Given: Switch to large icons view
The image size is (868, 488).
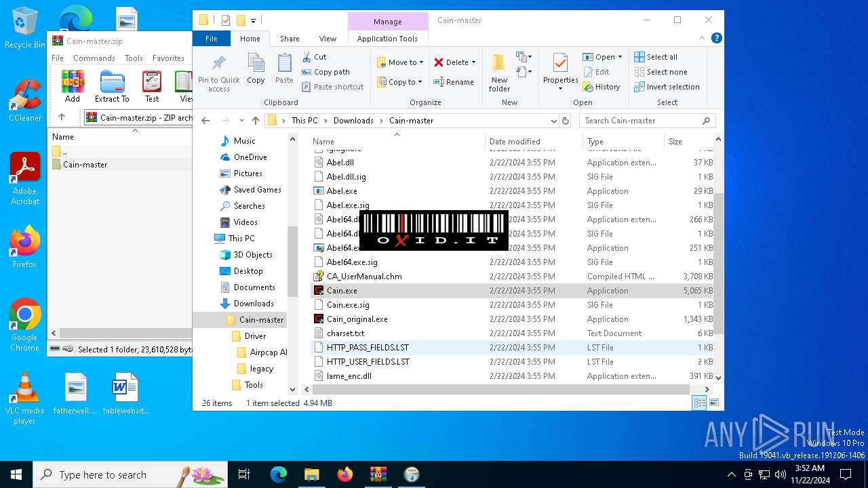Looking at the screenshot, I should point(713,403).
